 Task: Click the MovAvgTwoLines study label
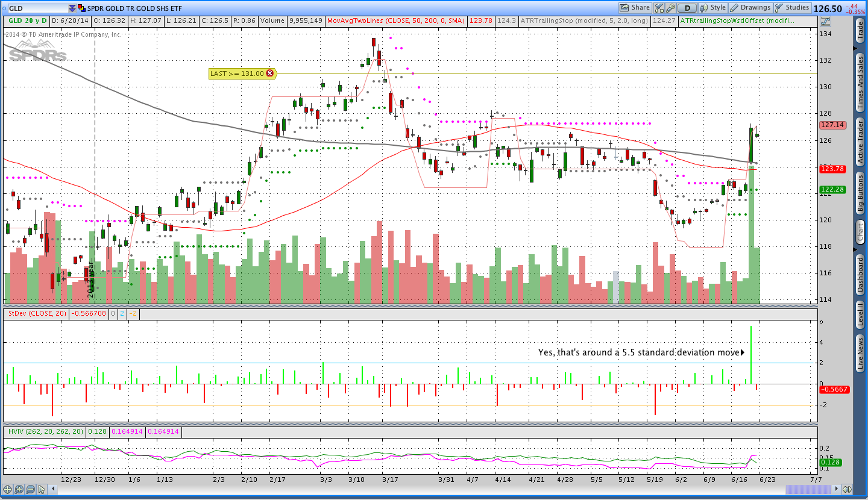pos(396,20)
